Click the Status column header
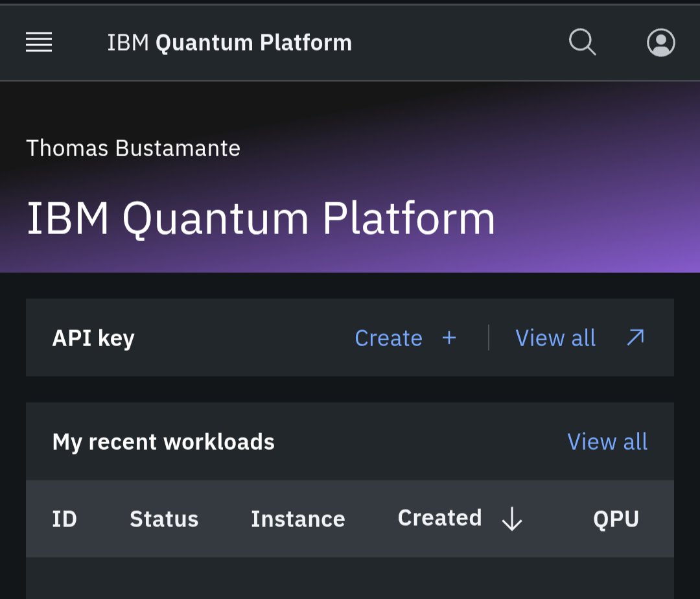Image resolution: width=700 pixels, height=599 pixels. click(x=164, y=519)
